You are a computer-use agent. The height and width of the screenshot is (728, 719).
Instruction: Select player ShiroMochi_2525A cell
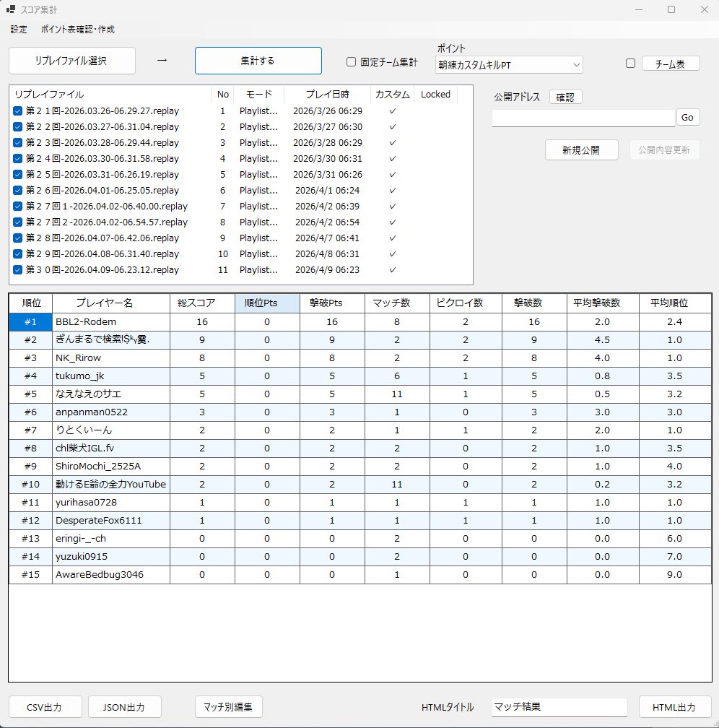click(x=111, y=466)
